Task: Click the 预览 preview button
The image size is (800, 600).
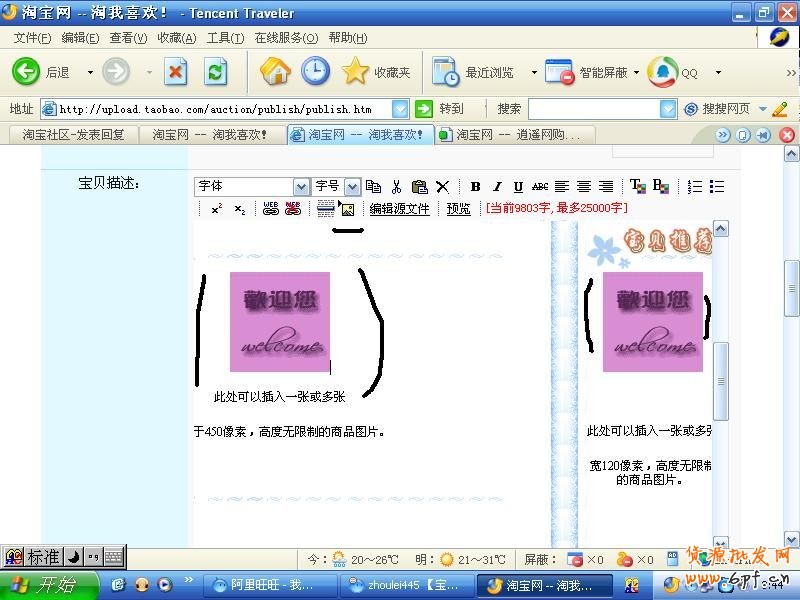Action: [458, 209]
